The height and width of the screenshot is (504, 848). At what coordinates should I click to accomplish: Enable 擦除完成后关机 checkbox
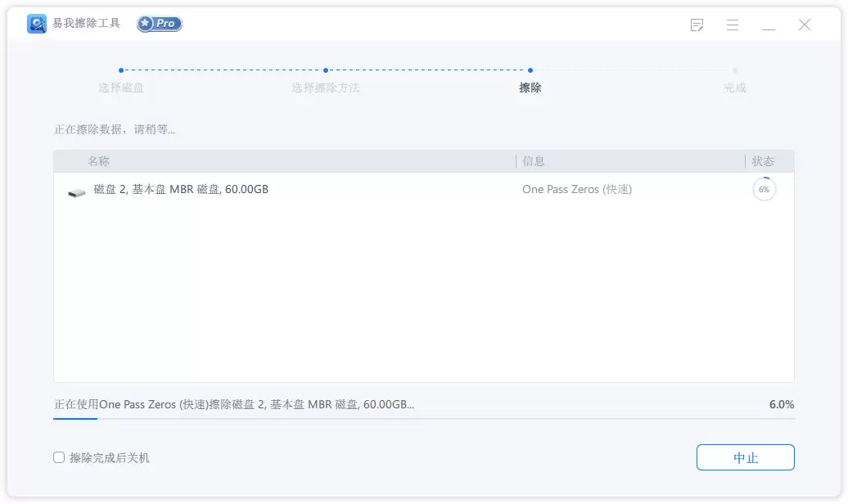(59, 457)
